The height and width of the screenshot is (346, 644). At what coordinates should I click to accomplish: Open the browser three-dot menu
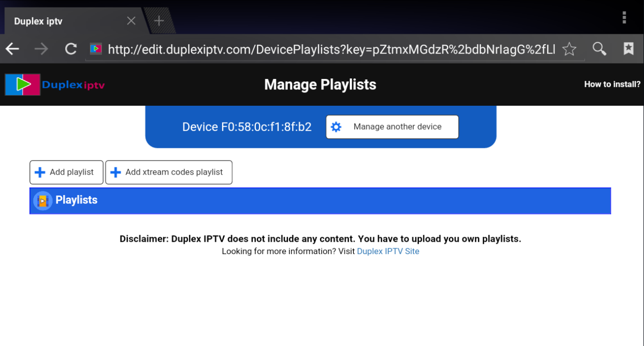point(624,18)
